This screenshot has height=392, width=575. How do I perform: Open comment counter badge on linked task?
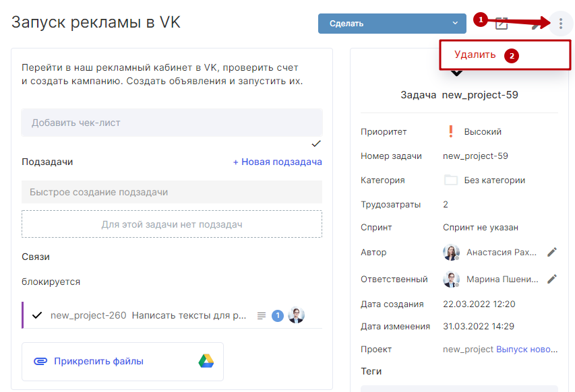pos(278,315)
